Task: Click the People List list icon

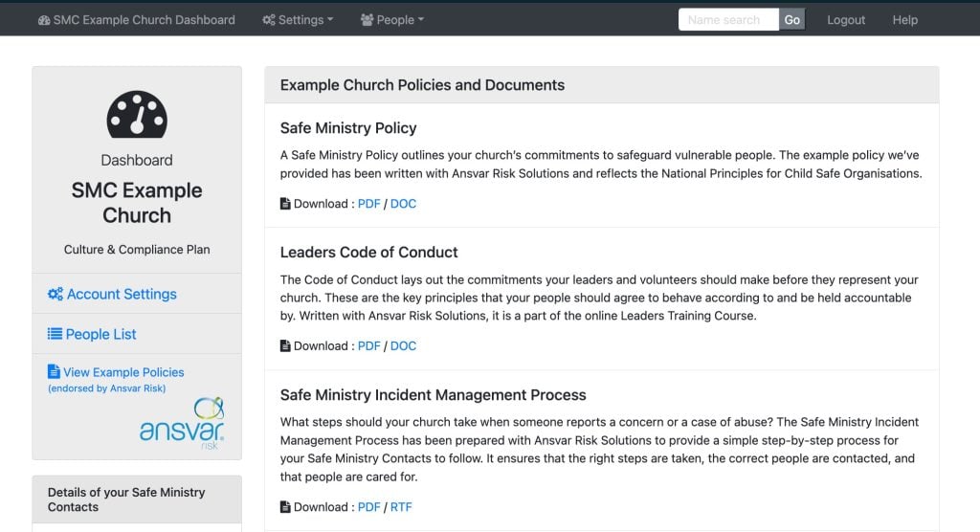Action: (x=55, y=334)
